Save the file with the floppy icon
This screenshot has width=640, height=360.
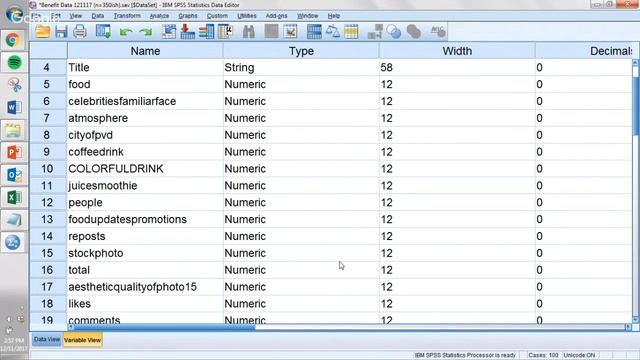click(x=61, y=31)
